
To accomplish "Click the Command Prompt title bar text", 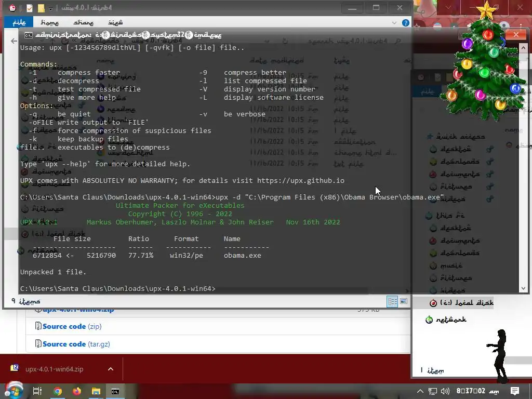I will point(129,35).
